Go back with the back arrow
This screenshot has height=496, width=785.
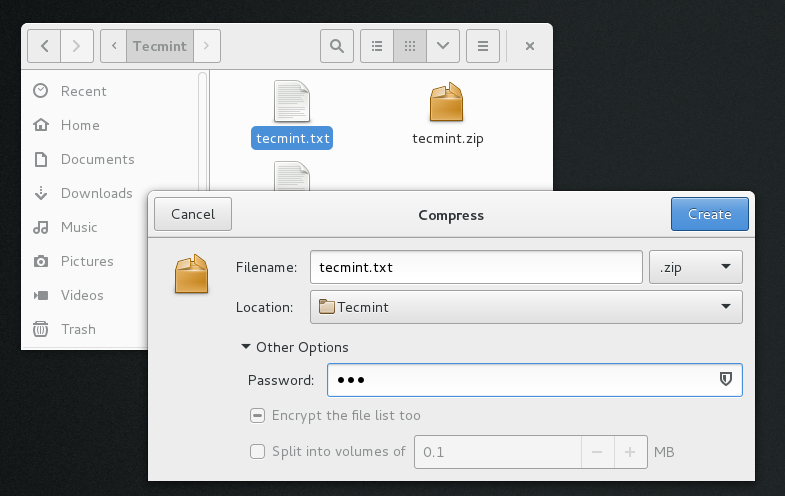(45, 46)
